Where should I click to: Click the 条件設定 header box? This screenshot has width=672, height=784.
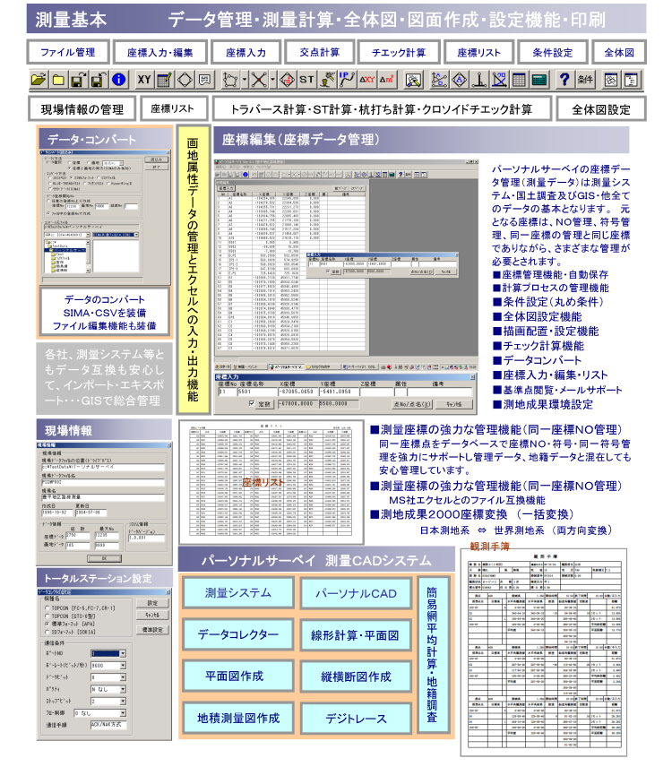[553, 52]
